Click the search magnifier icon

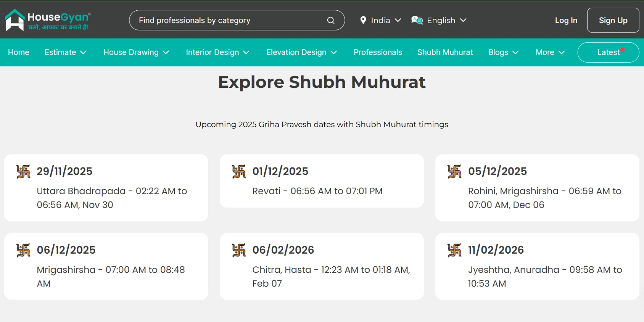click(x=331, y=20)
